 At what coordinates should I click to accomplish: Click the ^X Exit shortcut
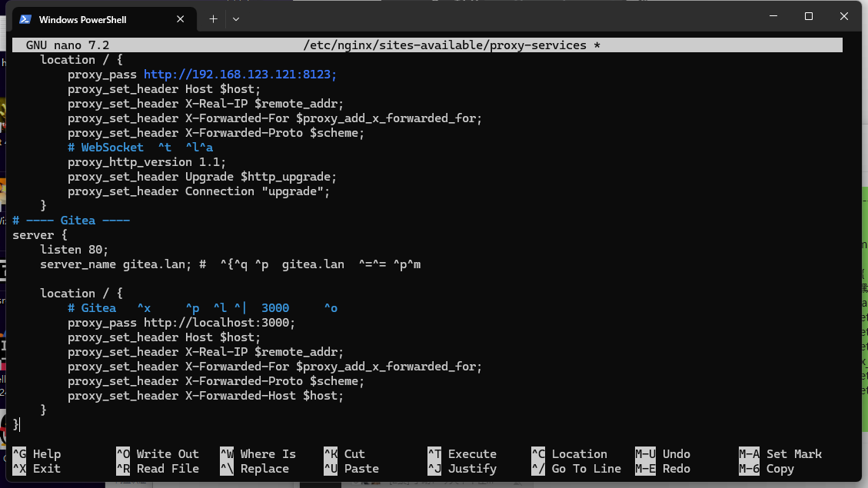click(37, 469)
